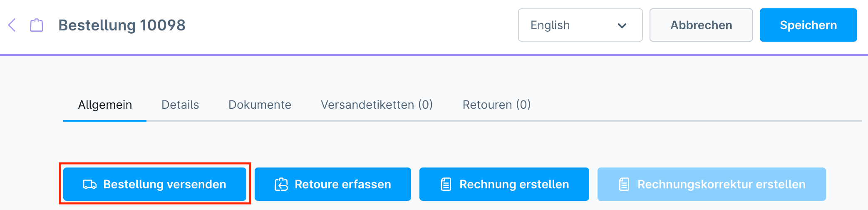
Task: Click the document icon beside Rechnungskorrektur erstellen
Action: (x=624, y=184)
